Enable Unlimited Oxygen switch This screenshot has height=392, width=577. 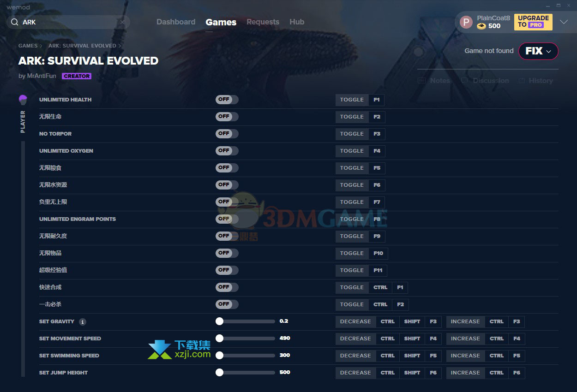[227, 151]
